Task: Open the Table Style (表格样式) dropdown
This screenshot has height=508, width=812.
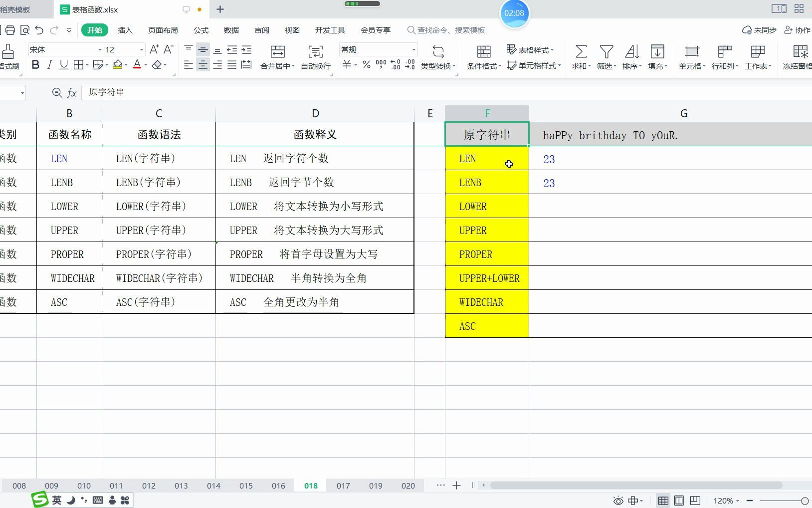Action: [530, 50]
